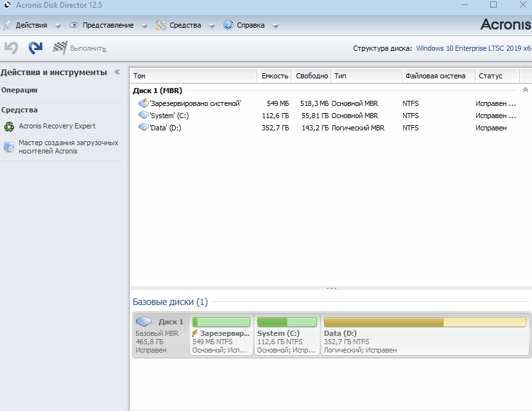Expand the Средства dropdown arrow
The image size is (532, 411).
pos(212,26)
